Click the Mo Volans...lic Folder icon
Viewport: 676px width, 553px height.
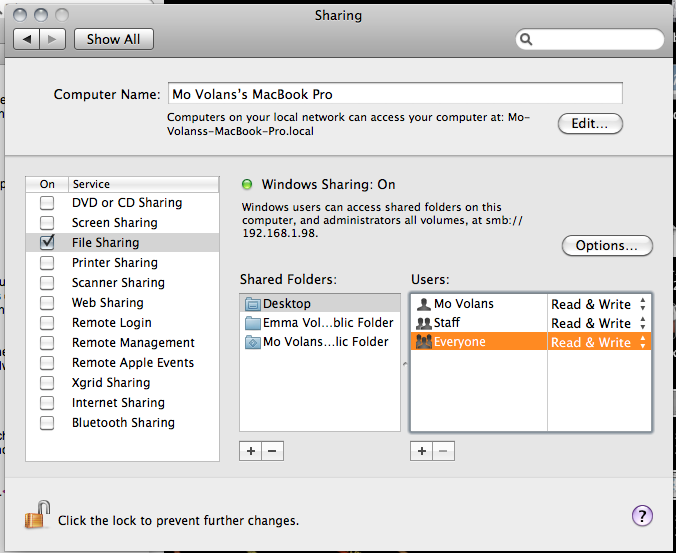click(253, 342)
